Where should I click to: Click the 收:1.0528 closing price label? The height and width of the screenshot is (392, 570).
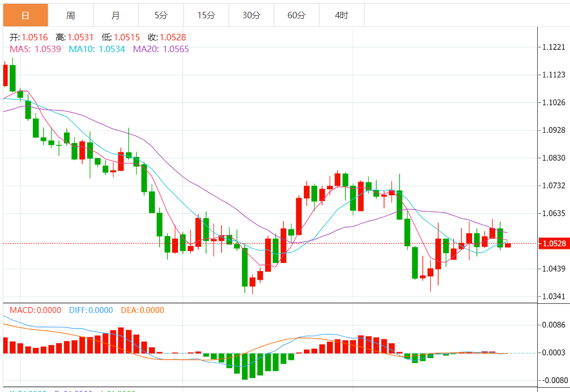click(167, 38)
